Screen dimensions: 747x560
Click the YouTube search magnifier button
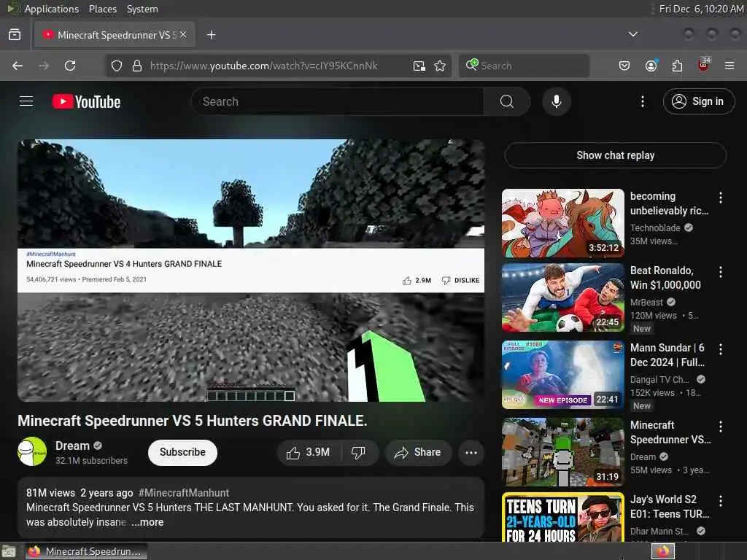507,101
